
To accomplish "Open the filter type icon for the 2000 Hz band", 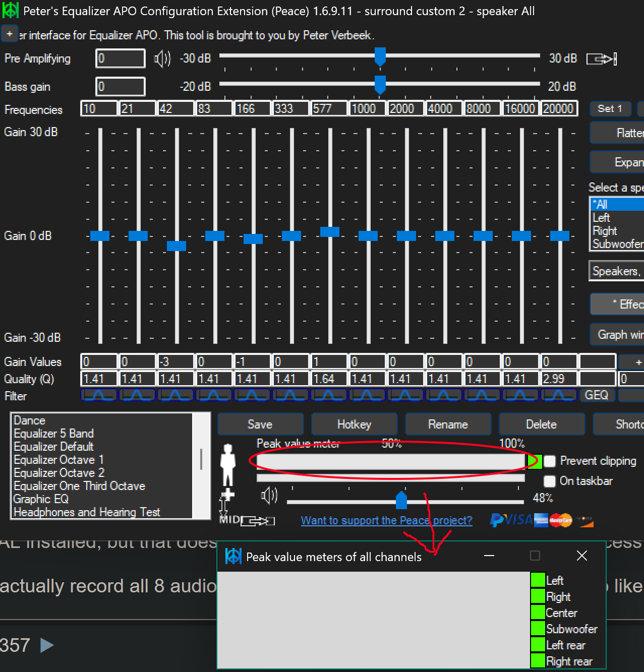I will (405, 395).
